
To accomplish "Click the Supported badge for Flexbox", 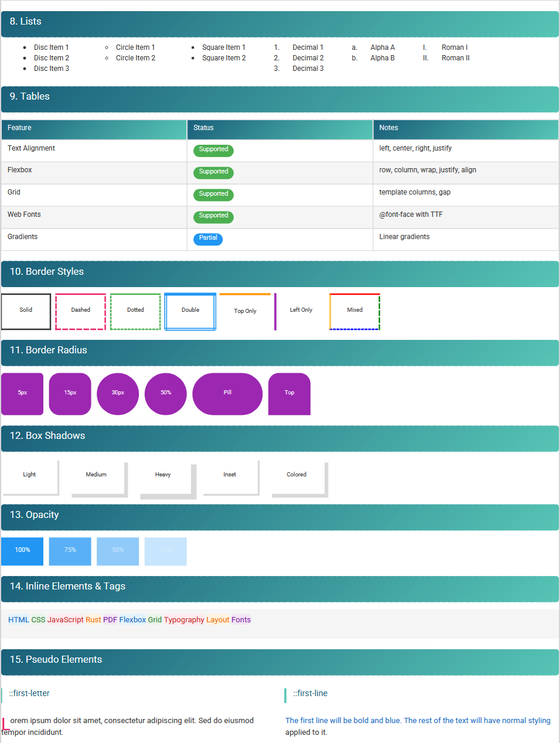I will click(213, 172).
